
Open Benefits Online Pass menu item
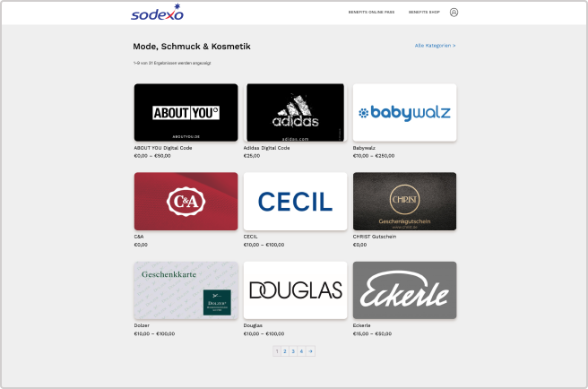click(371, 12)
